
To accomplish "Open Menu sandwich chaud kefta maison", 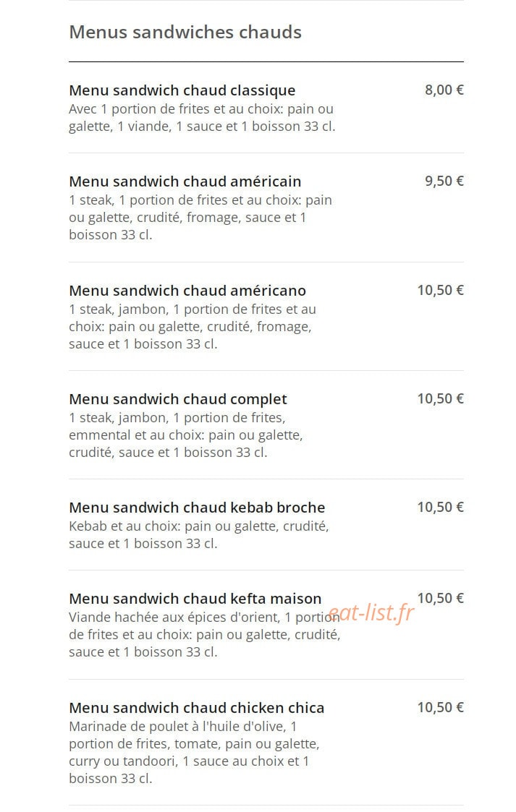I will (195, 599).
